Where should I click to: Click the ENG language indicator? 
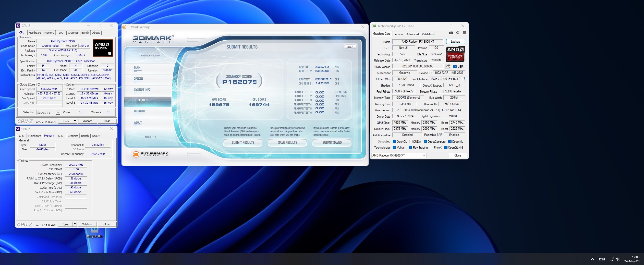(x=602, y=259)
